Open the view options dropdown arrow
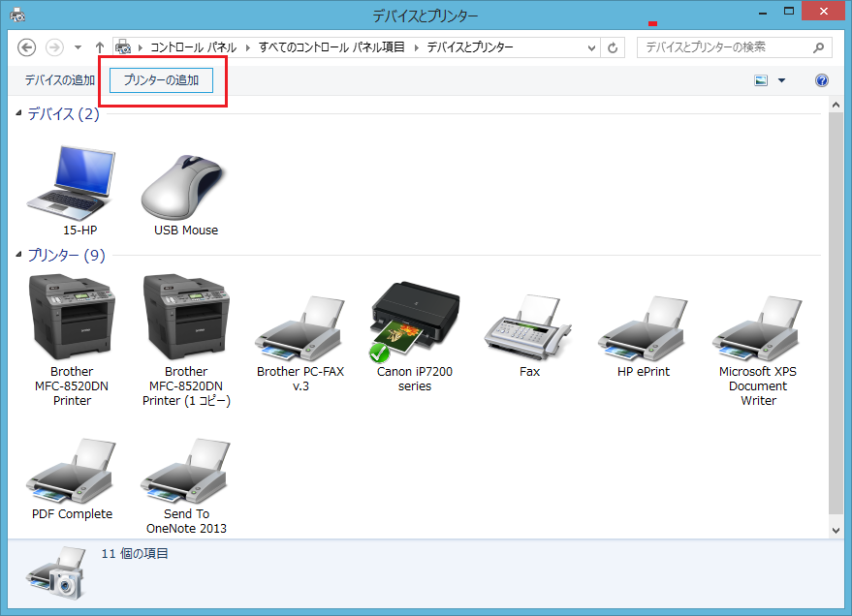The image size is (852, 616). click(781, 80)
